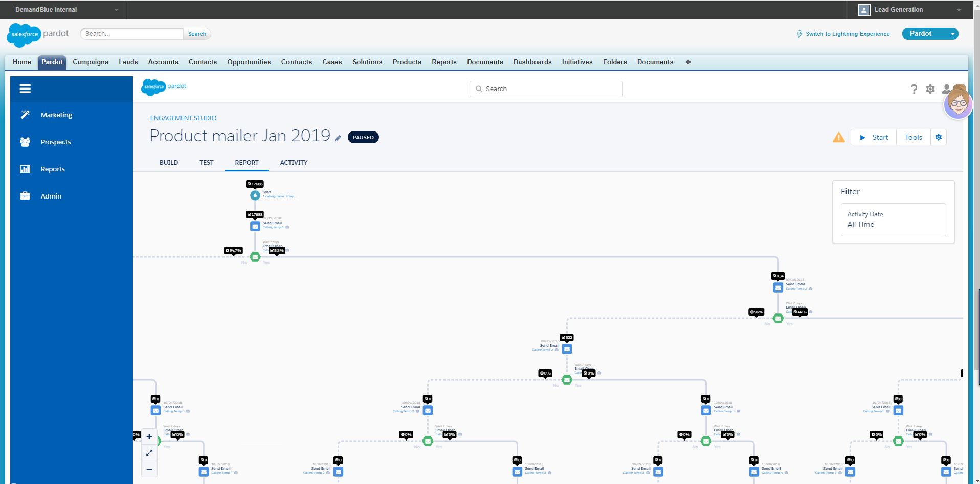Screen dimensions: 980x484
Task: Add a new tab with the plus icon
Action: coord(688,62)
